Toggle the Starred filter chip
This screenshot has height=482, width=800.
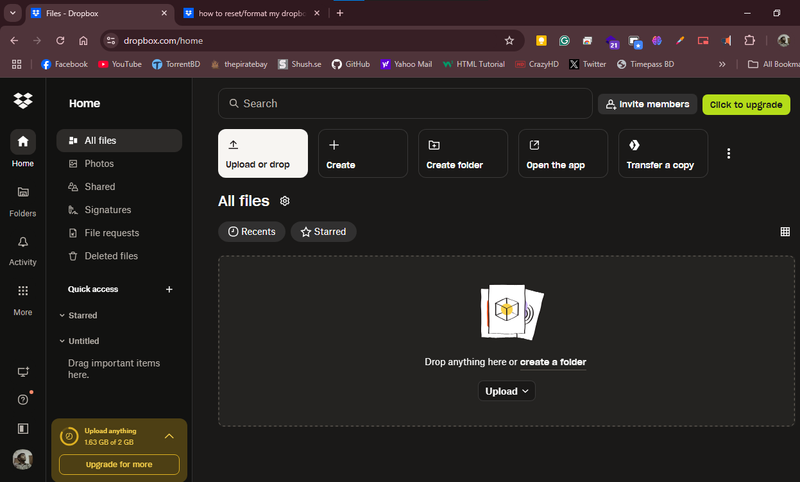(x=323, y=232)
